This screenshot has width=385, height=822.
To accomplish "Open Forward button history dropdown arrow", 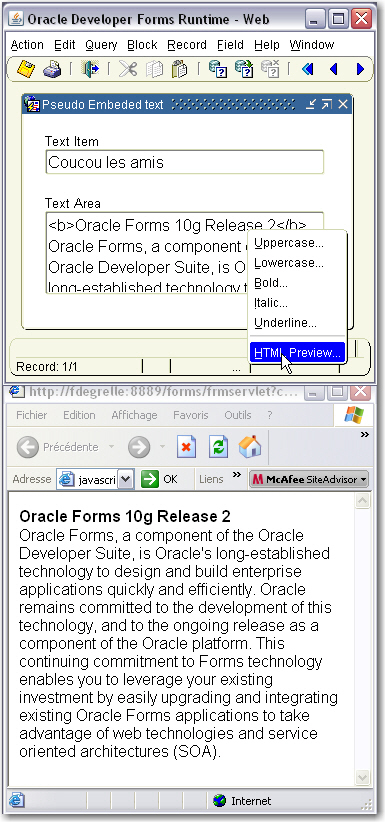I will (x=163, y=447).
